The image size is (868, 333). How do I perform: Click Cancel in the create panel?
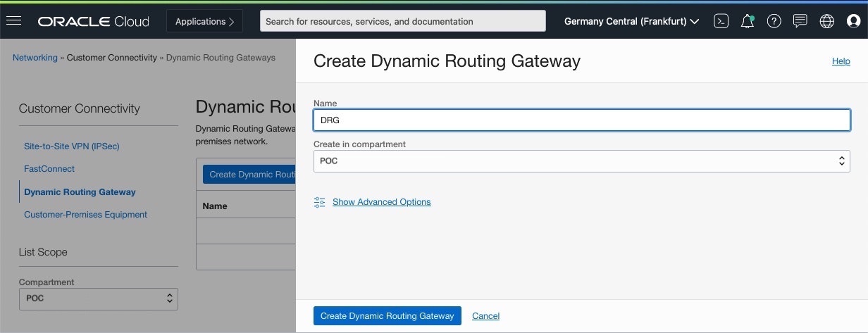pos(485,316)
